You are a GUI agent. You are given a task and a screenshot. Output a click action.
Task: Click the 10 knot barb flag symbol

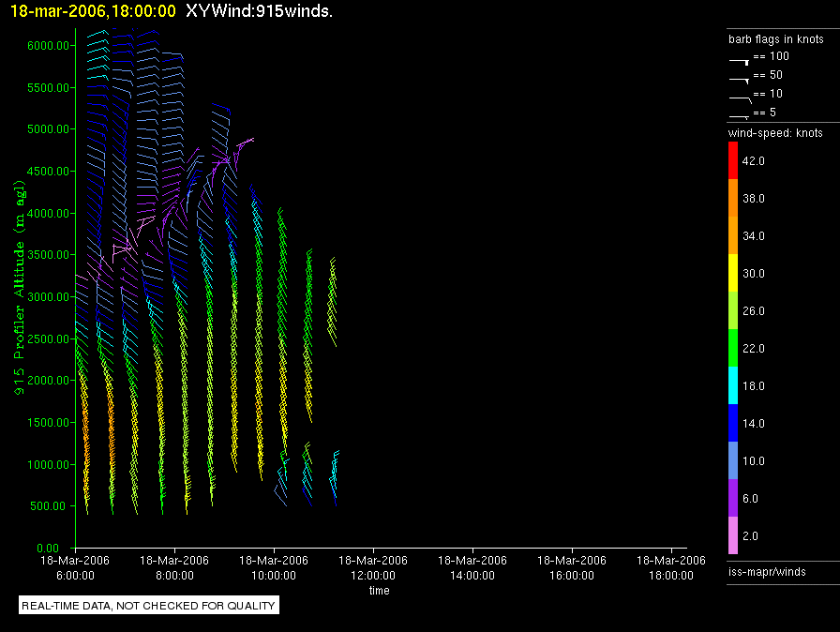pos(741,99)
